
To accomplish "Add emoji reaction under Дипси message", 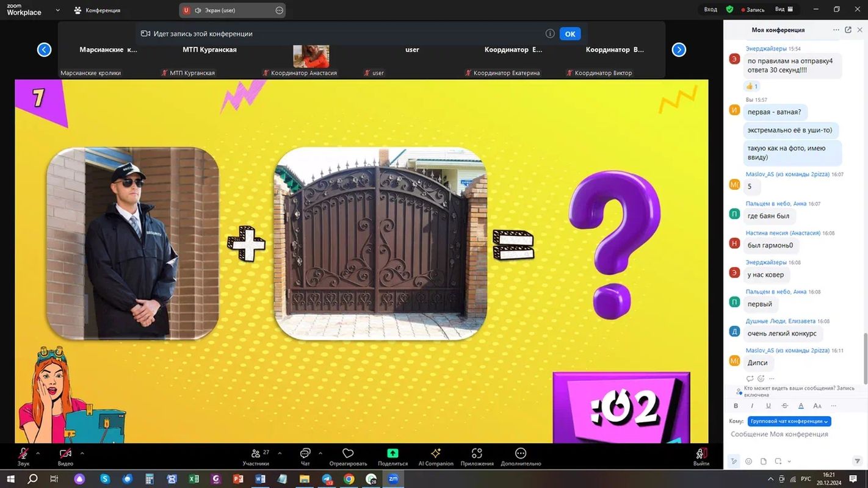I will [x=761, y=379].
